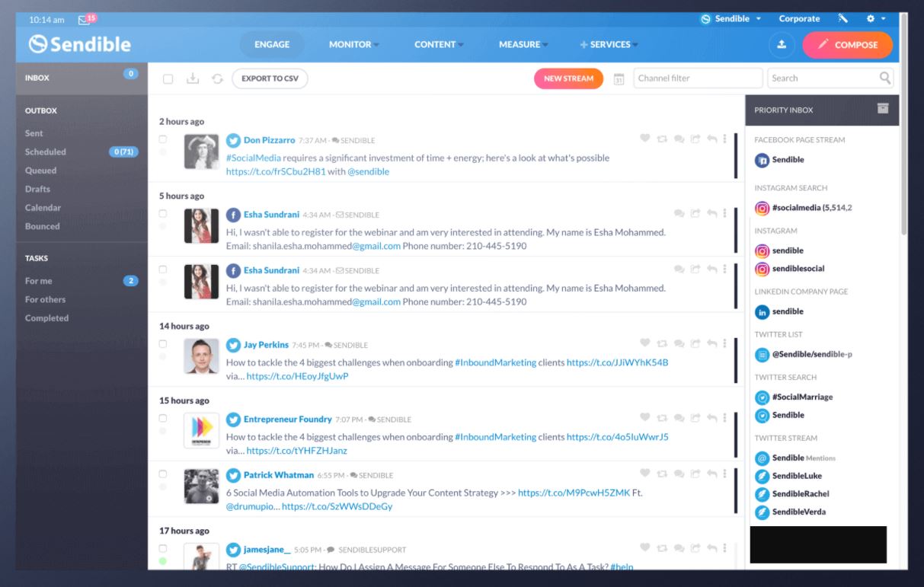The width and height of the screenshot is (924, 587).
Task: Click the New Stream button
Action: (x=568, y=78)
